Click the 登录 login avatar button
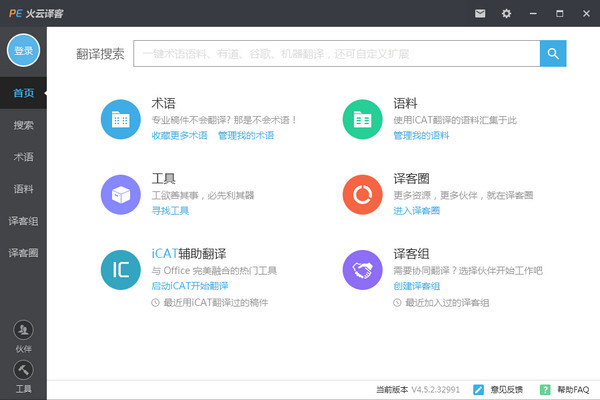 point(23,50)
